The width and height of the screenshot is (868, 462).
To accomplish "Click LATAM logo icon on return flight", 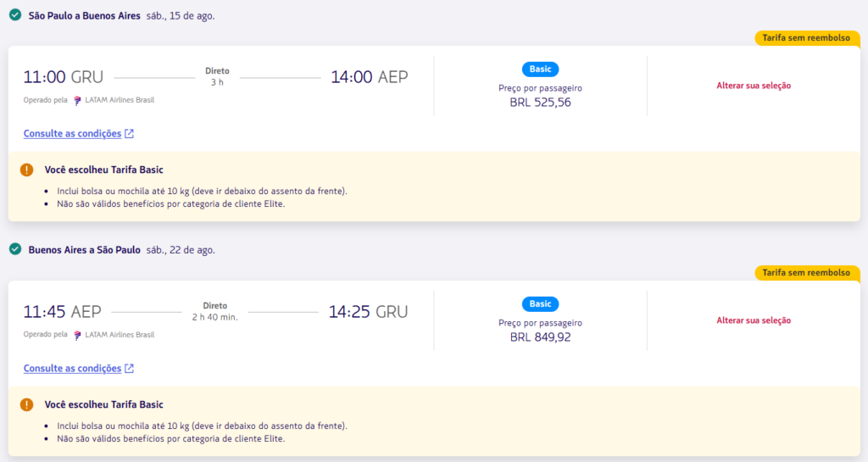I will pos(77,335).
